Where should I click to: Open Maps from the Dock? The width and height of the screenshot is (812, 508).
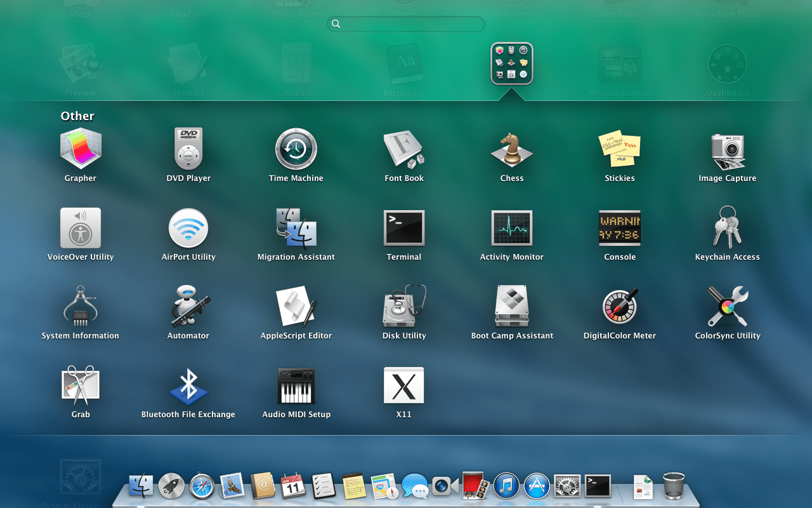tap(384, 486)
